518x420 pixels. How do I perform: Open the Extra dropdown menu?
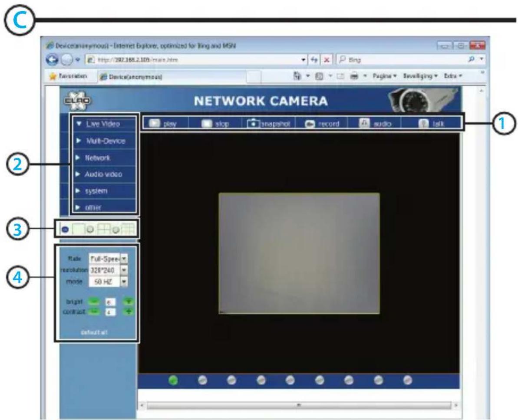pyautogui.click(x=452, y=76)
